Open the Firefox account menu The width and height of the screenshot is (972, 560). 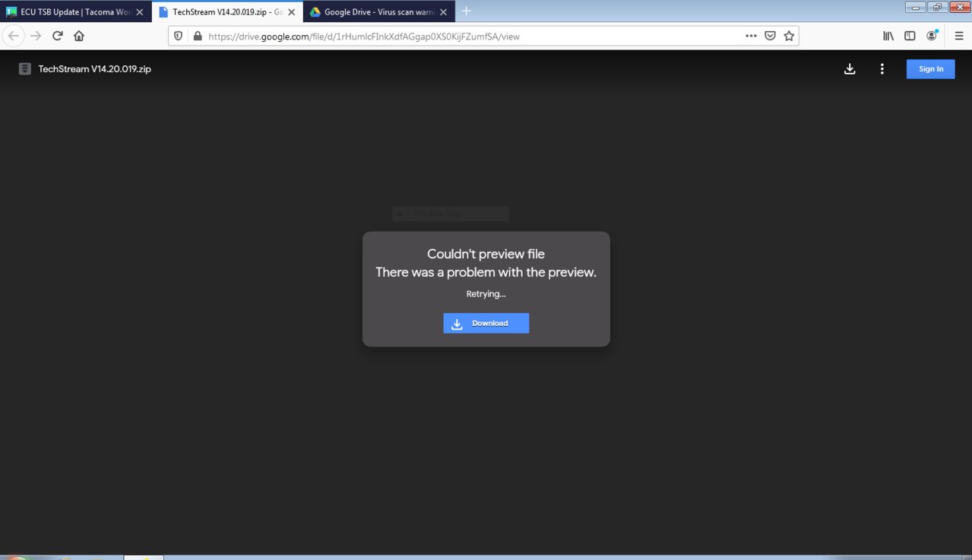click(932, 36)
